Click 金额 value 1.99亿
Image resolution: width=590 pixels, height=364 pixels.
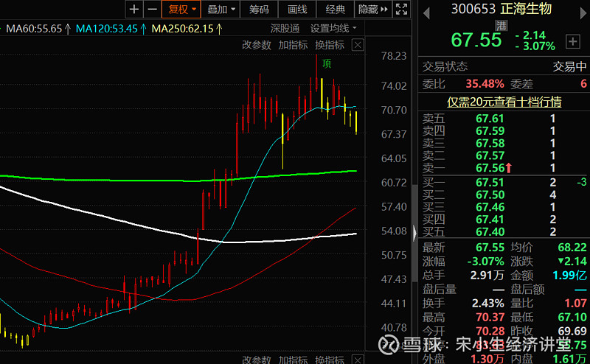[569, 276]
